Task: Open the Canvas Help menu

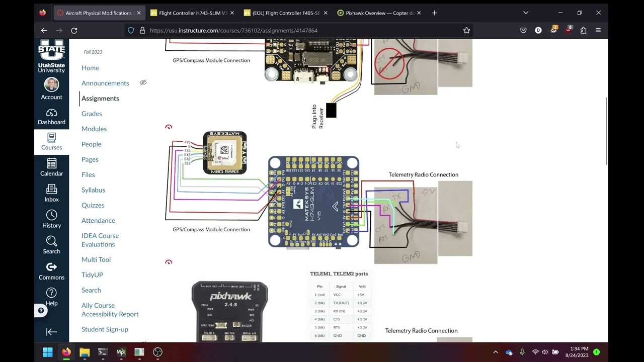Action: (x=51, y=297)
